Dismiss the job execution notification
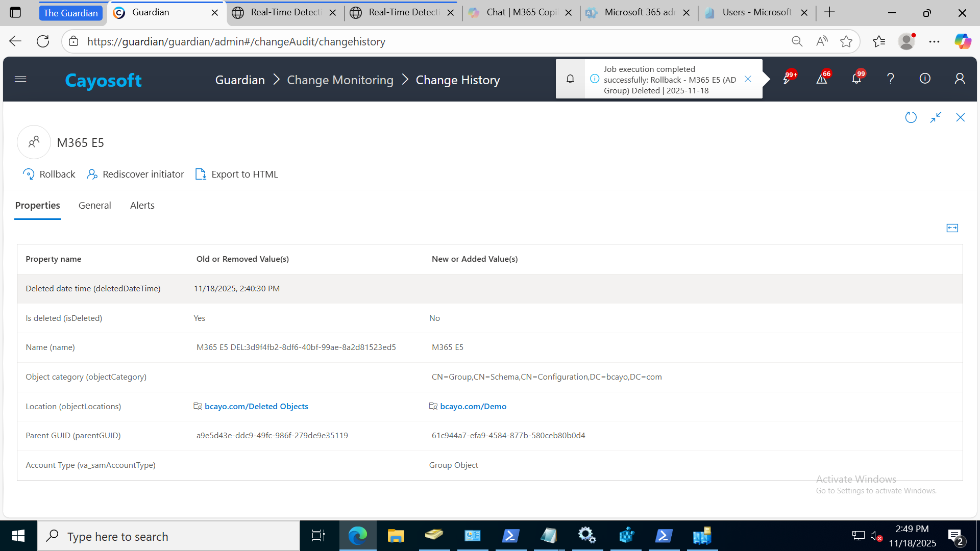Screen dimensions: 980x551 tap(748, 79)
